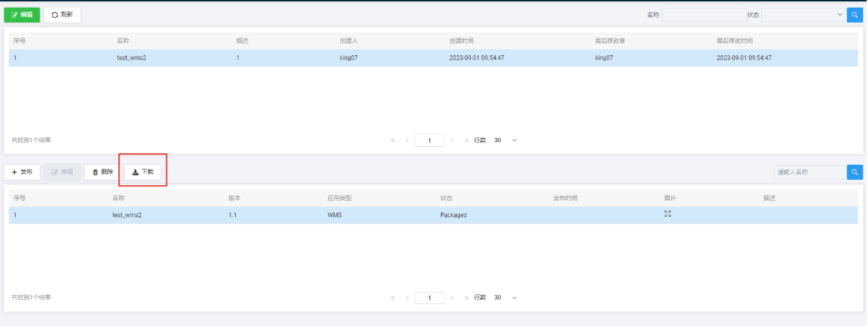Screen dimensions: 868x326
Task: Focus the 请输入名称 search field
Action: (810, 172)
